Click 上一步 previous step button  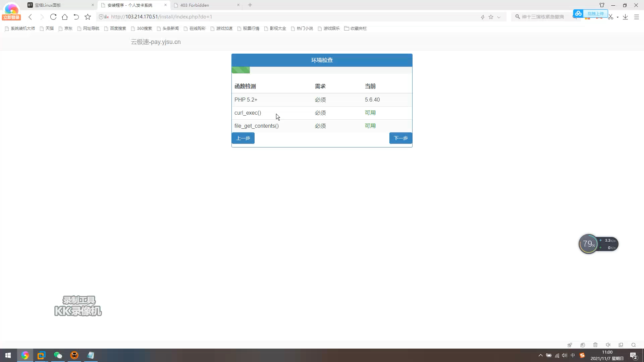243,138
